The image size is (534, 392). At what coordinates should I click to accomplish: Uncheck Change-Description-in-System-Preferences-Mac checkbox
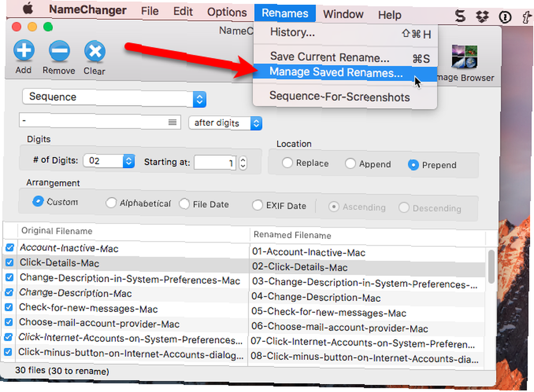9,277
